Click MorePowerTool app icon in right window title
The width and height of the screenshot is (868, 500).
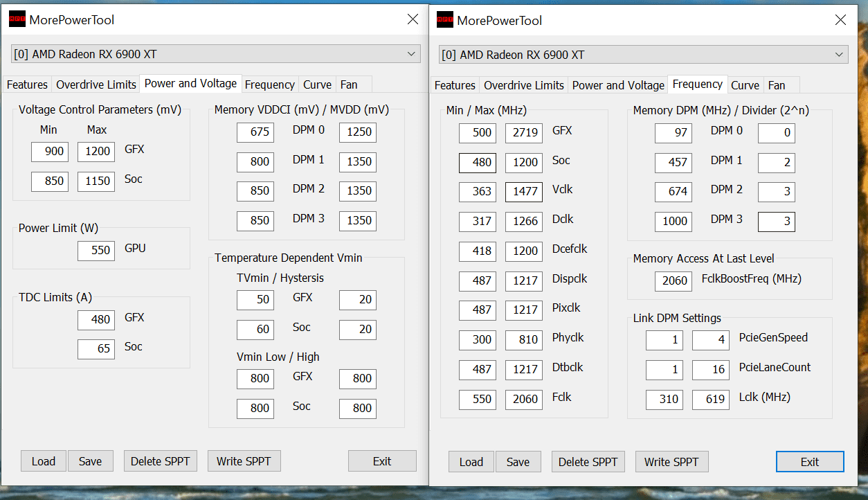(445, 20)
